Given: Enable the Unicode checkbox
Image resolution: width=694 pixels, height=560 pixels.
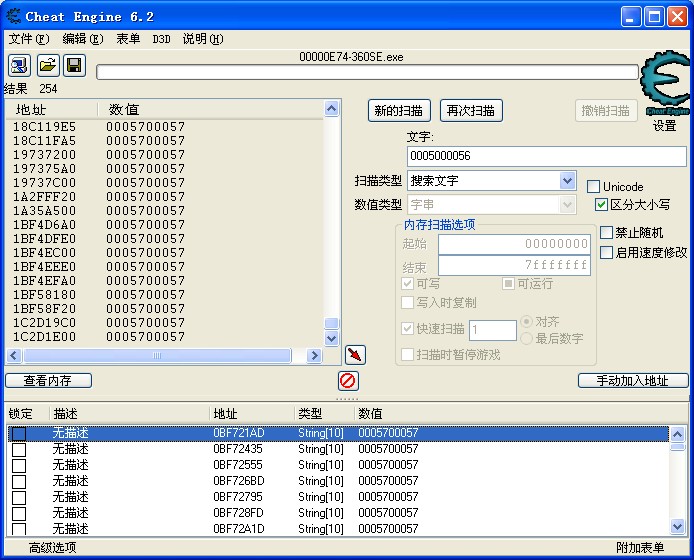Looking at the screenshot, I should click(594, 187).
